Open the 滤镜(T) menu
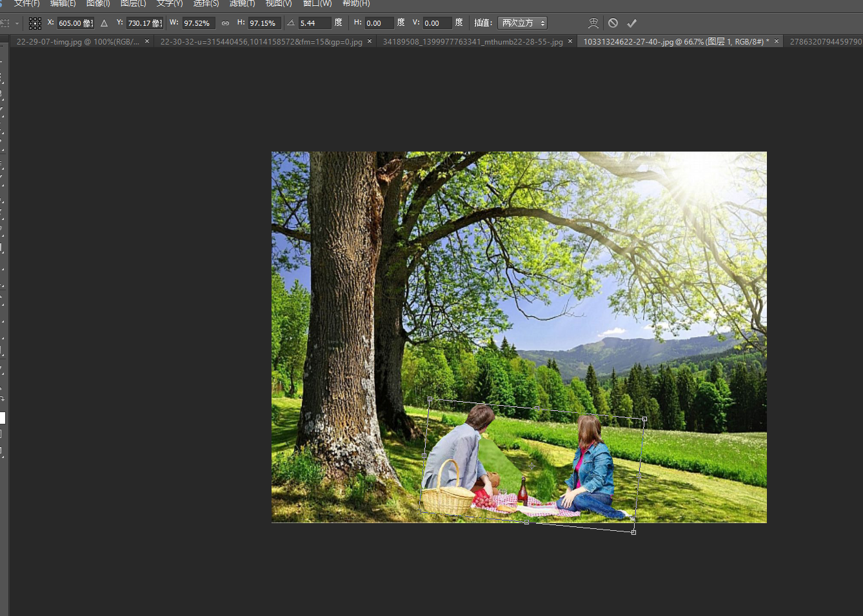 242,3
